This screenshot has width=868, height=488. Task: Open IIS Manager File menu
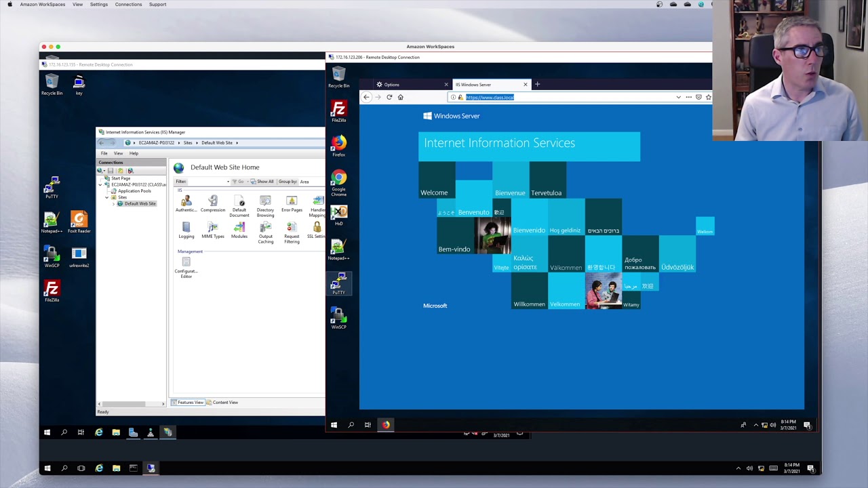coord(104,153)
